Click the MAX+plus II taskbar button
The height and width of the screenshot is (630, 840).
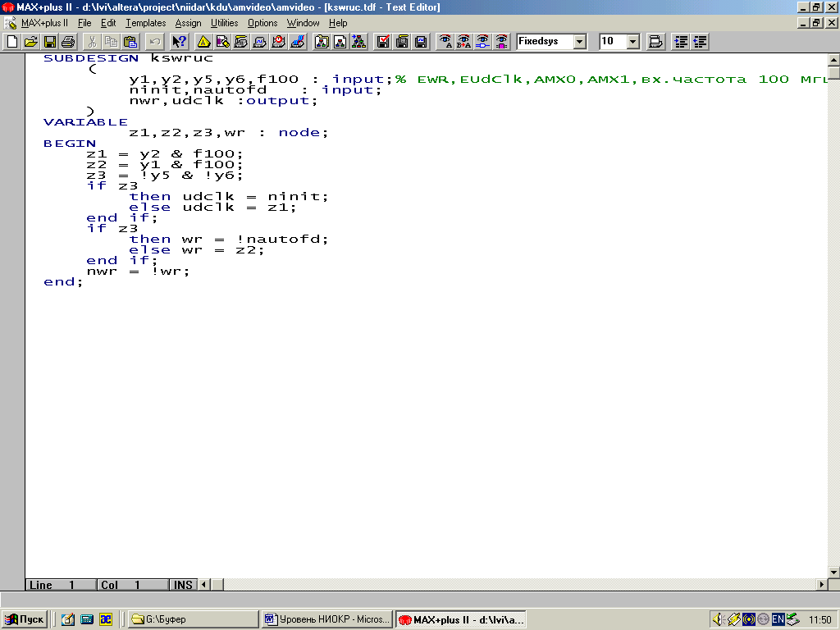[x=461, y=619]
